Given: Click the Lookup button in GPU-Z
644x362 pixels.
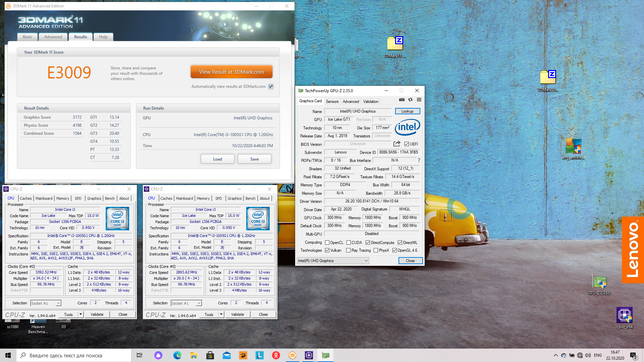Looking at the screenshot, I should point(407,111).
